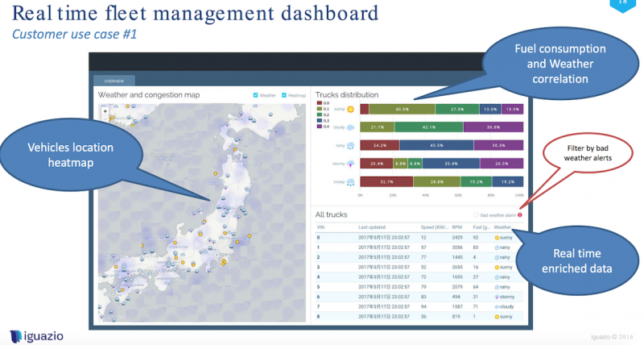Screen dimensions: 644x345
Task: Toggle the Weather map layer checkbox
Action: tap(256, 95)
